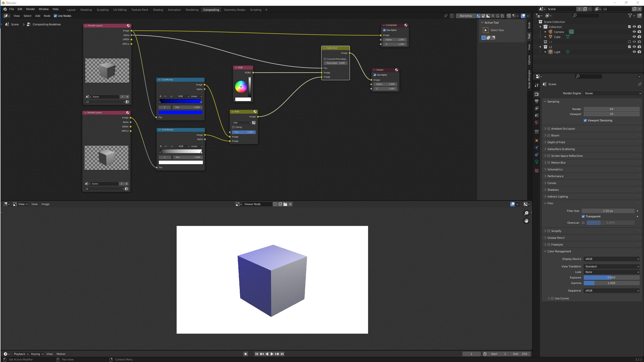Image resolution: width=644 pixels, height=362 pixels.
Task: Open the World properties tab
Action: [537, 122]
